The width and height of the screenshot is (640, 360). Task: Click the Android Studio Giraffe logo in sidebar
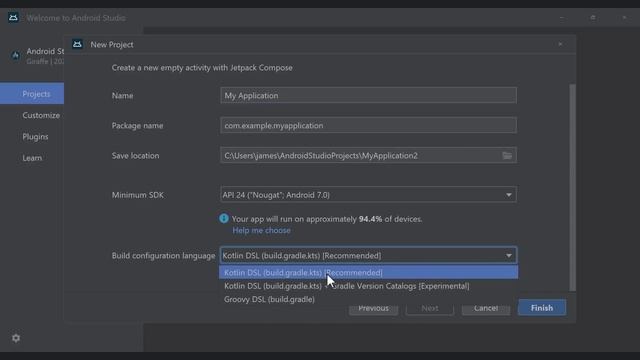(x=16, y=55)
